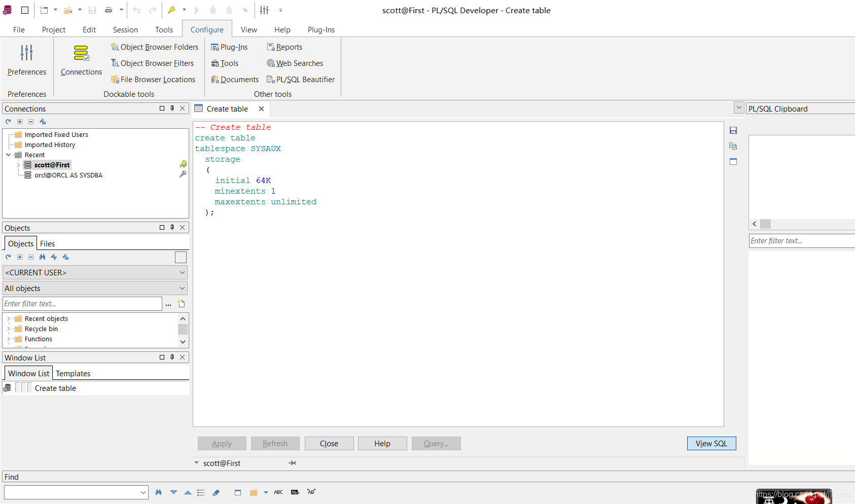The image size is (855, 504).
Task: Select orcl@ORCL AS SYSDBA connection
Action: pyautogui.click(x=68, y=175)
